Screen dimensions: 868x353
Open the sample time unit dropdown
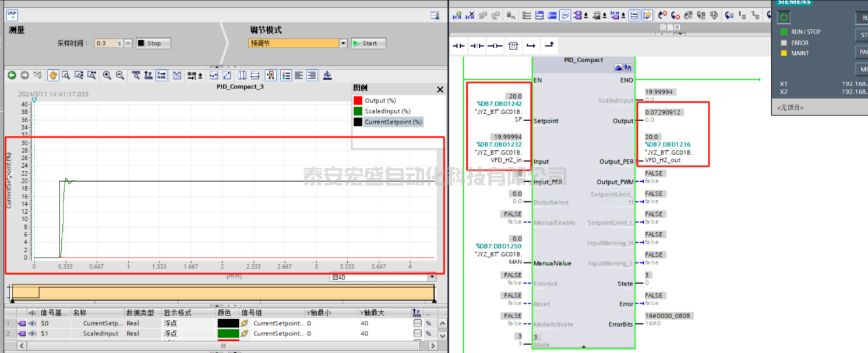128,43
